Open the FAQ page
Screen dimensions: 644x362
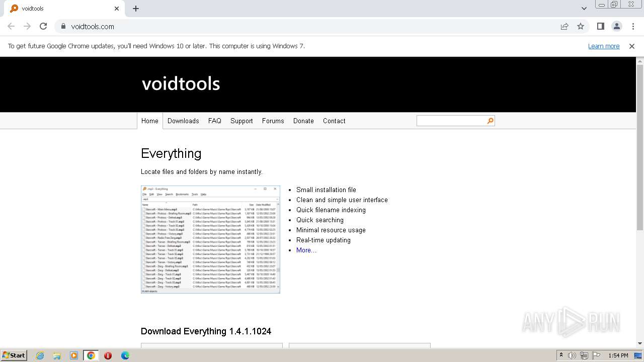click(215, 121)
